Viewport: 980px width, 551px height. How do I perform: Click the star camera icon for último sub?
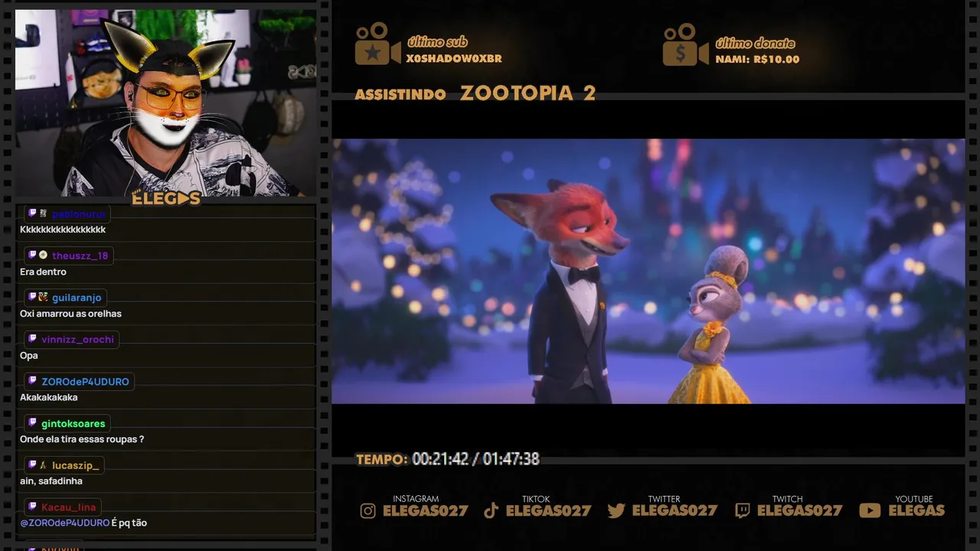tap(377, 44)
